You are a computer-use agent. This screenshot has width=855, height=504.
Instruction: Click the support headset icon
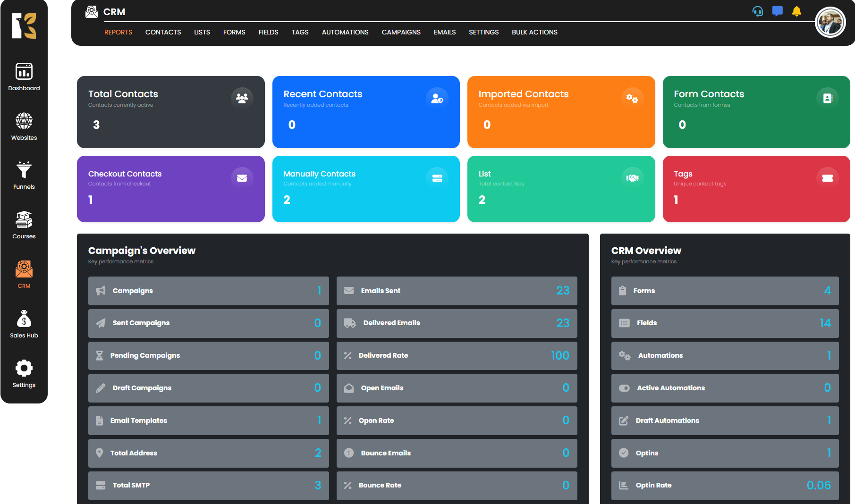pos(757,11)
